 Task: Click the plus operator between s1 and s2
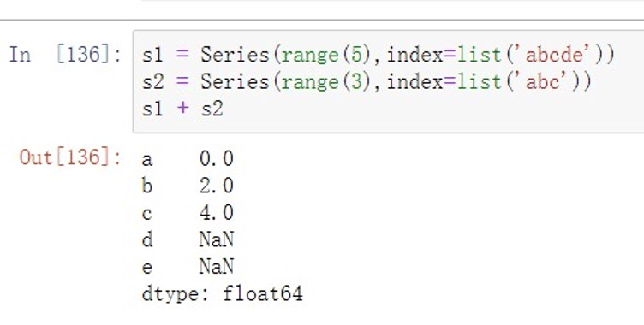(182, 109)
